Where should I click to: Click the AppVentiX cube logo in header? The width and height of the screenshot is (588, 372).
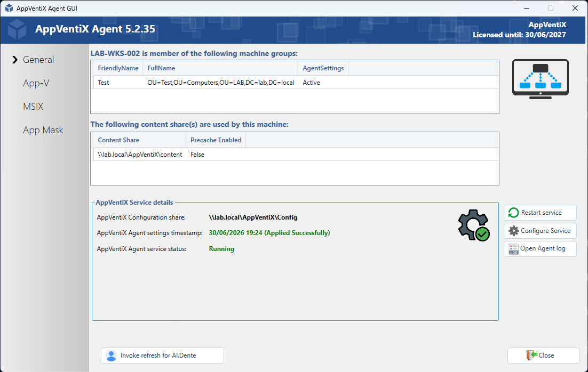17,29
